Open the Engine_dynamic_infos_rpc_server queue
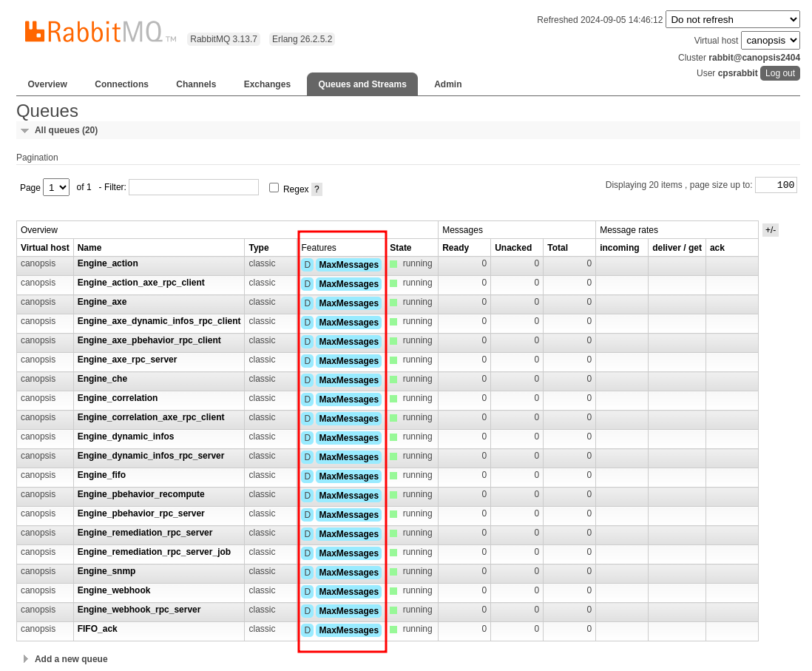812x671 pixels. (151, 456)
